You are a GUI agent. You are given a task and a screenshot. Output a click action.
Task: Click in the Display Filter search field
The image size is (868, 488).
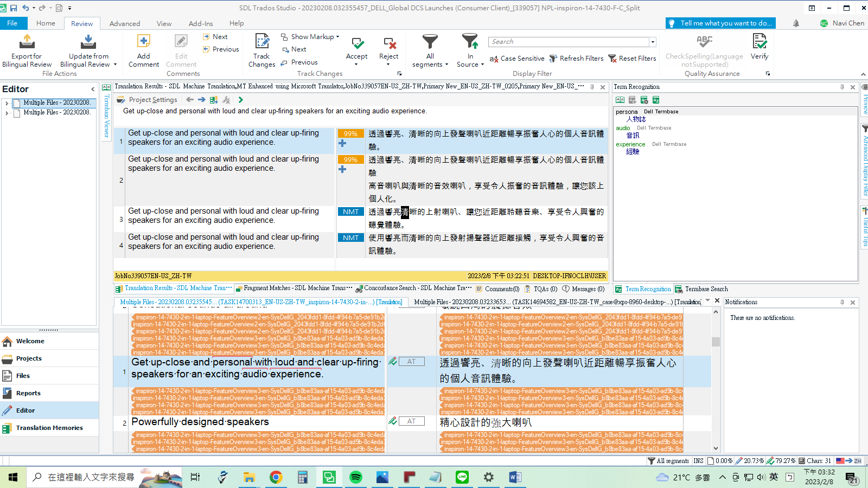569,42
